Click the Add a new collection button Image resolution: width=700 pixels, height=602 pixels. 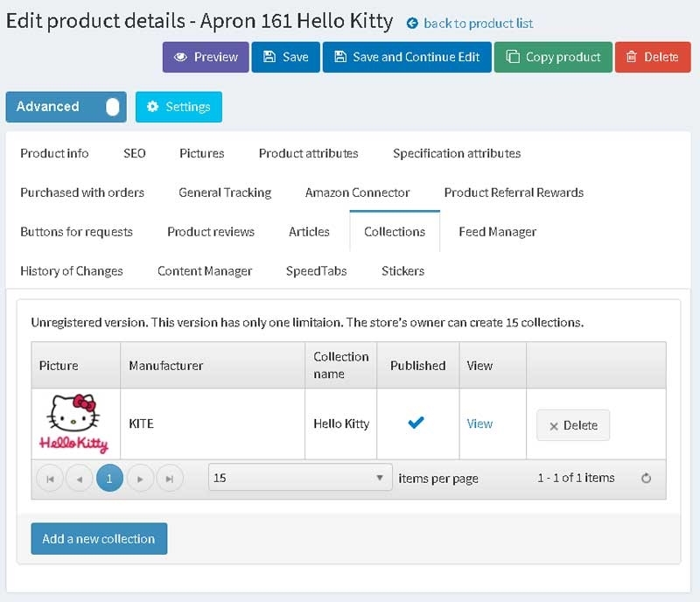pos(99,539)
